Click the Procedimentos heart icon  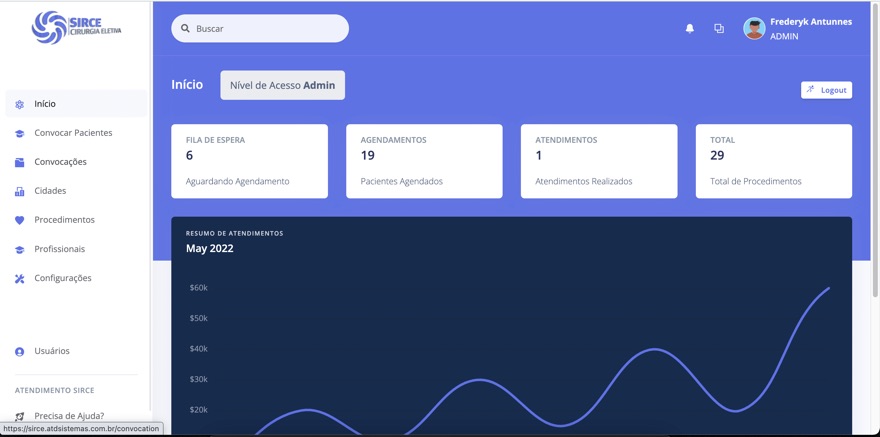click(20, 220)
